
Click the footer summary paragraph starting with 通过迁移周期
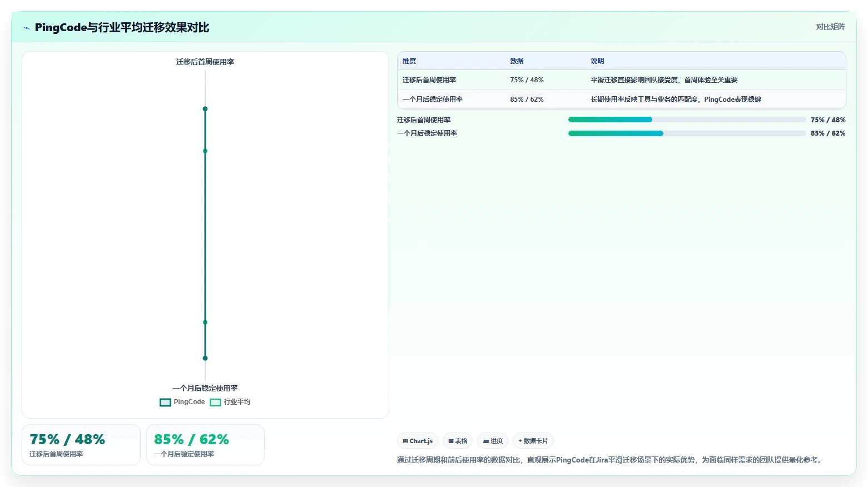coord(611,460)
